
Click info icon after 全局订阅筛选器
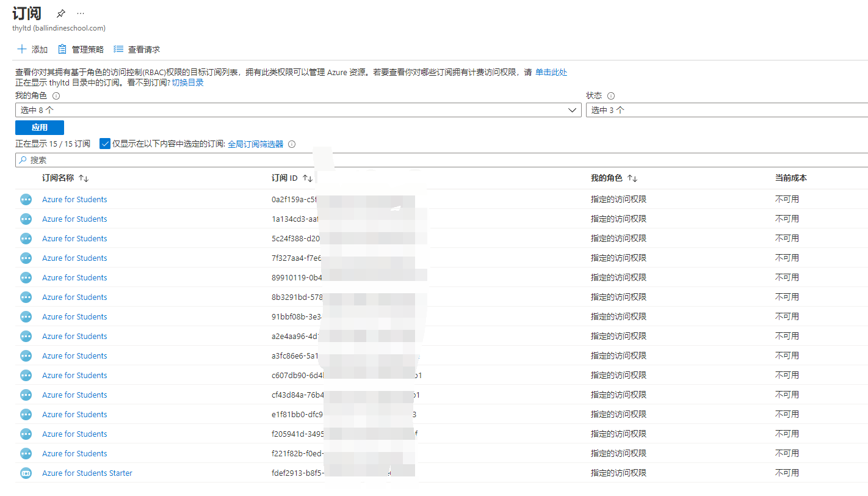tap(292, 144)
